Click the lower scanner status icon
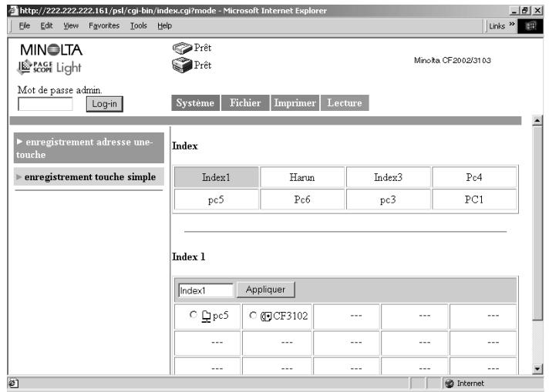This screenshot has width=549, height=392. [x=182, y=65]
